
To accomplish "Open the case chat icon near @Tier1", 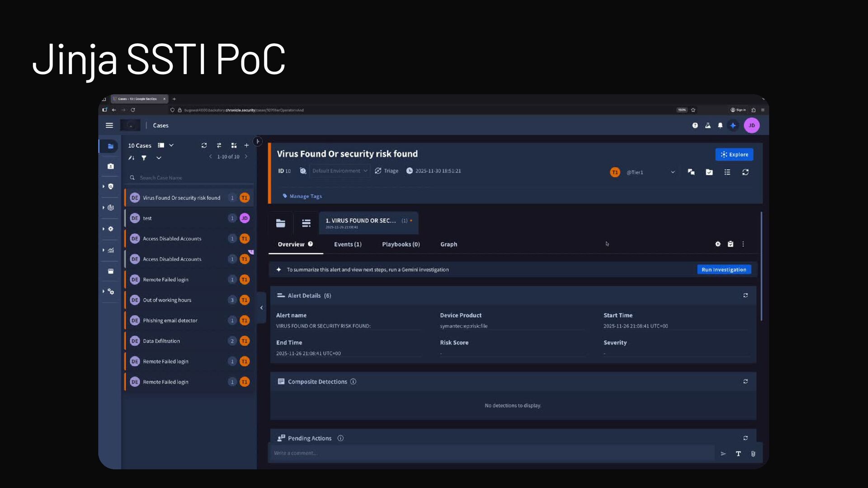I will 691,172.
